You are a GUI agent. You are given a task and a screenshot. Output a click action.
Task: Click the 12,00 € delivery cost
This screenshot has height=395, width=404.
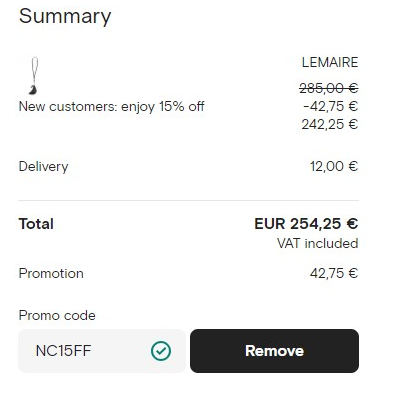[x=334, y=166]
